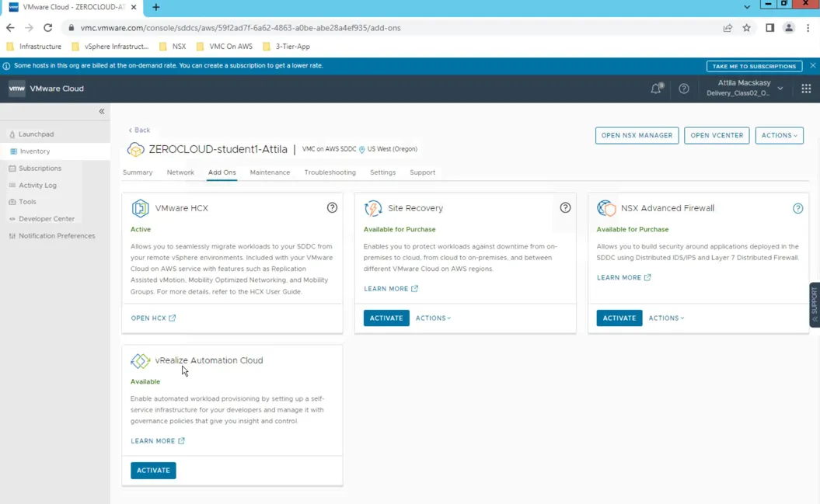Viewport: 820px width, 504px height.
Task: Reload the browser page
Action: pyautogui.click(x=47, y=28)
